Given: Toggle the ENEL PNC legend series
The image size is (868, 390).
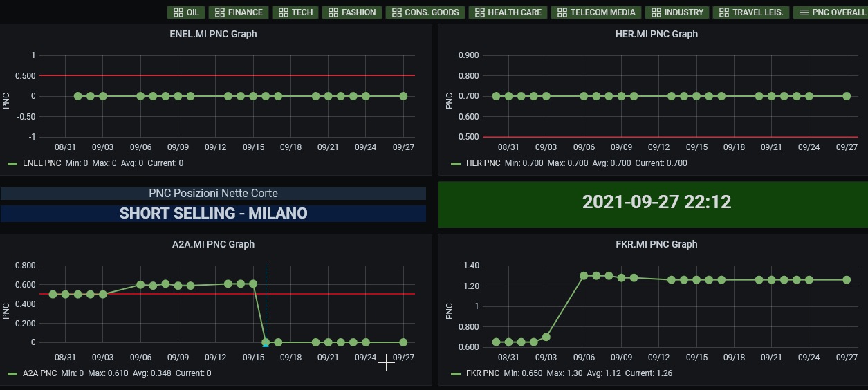Looking at the screenshot, I should pos(41,163).
